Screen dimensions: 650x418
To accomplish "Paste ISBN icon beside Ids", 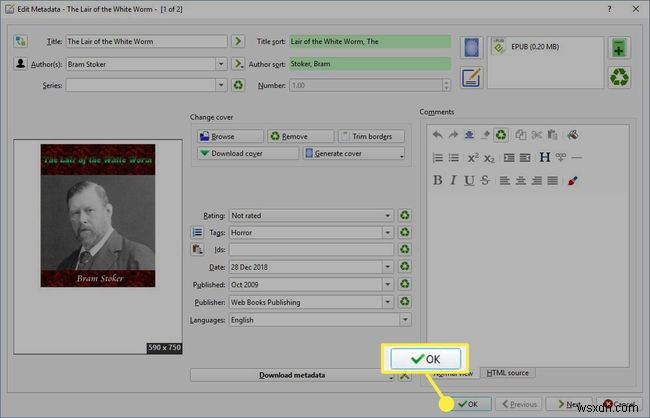I will click(x=197, y=249).
